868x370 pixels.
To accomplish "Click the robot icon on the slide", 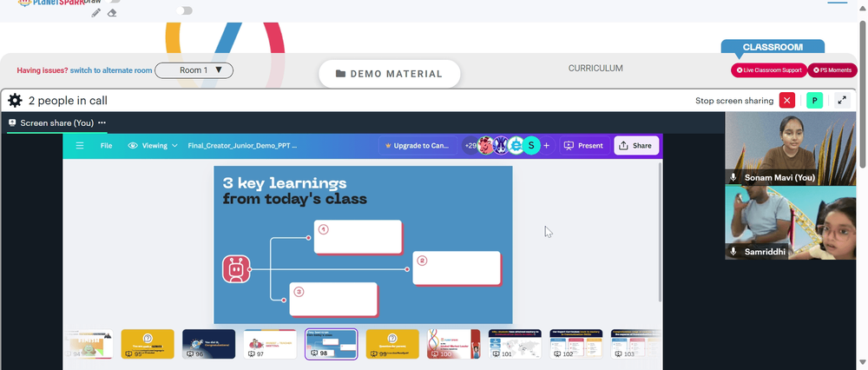I will tap(236, 269).
